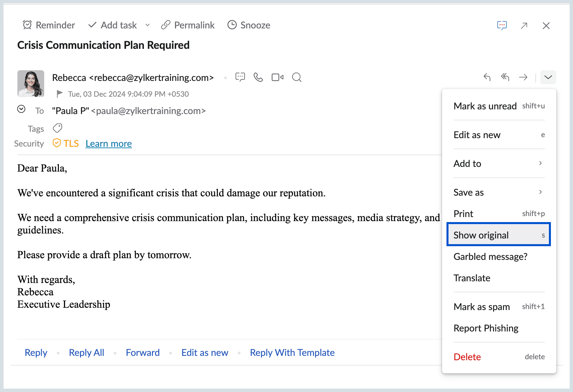Search emails from this sender
Image resolution: width=573 pixels, height=392 pixels.
pos(297,77)
